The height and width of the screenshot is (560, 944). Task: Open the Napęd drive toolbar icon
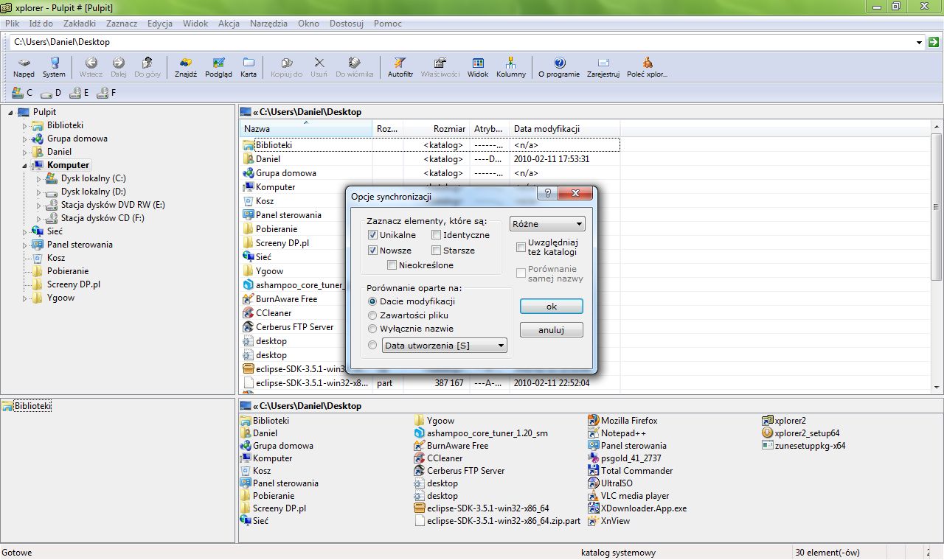tap(24, 67)
